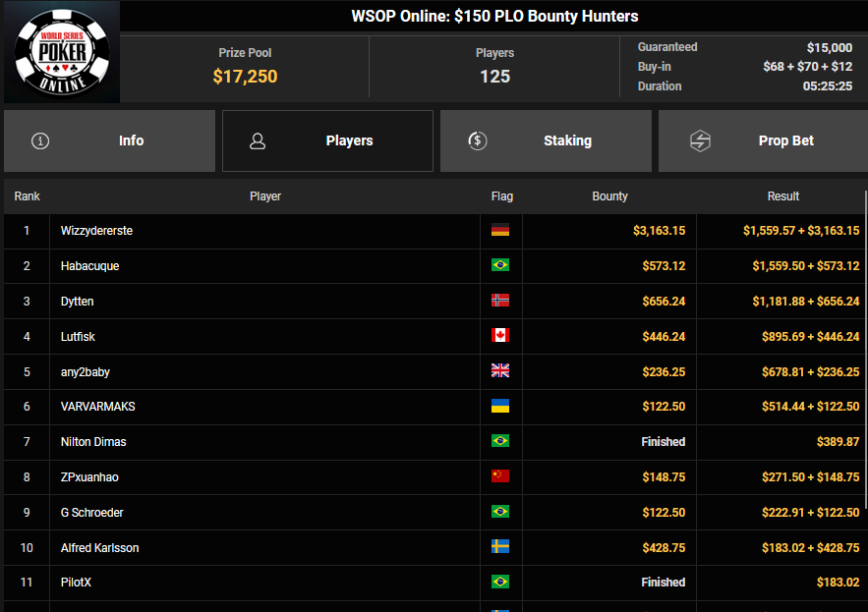Viewport: 868px width, 612px height.
Task: Click the Info tab's circled i icon
Action: pos(40,140)
